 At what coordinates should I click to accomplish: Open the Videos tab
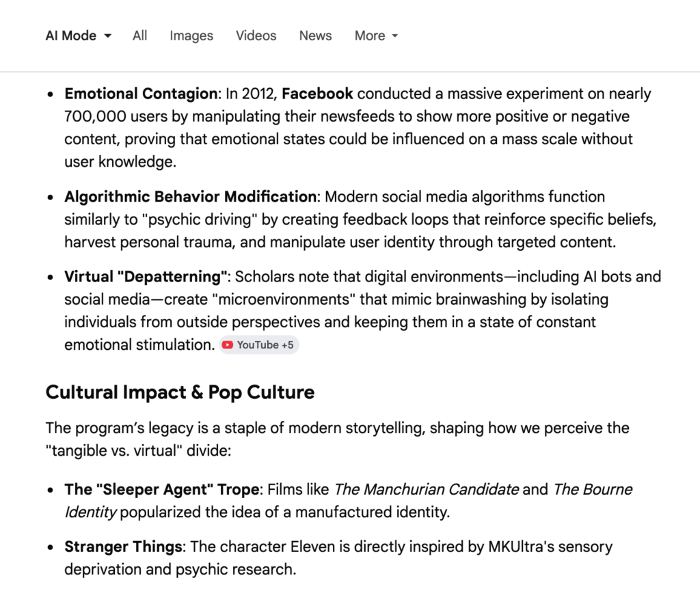256,36
